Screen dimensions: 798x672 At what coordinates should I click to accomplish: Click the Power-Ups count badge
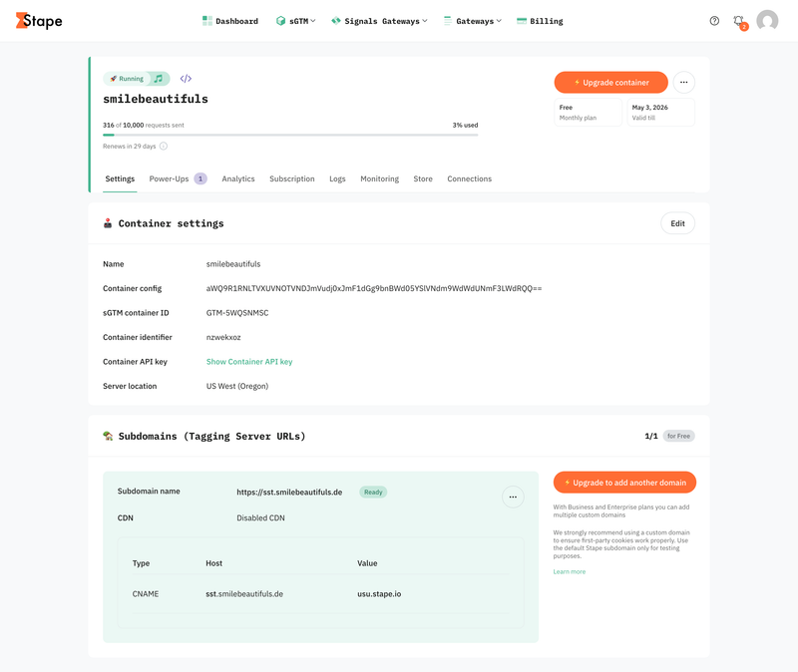click(200, 178)
